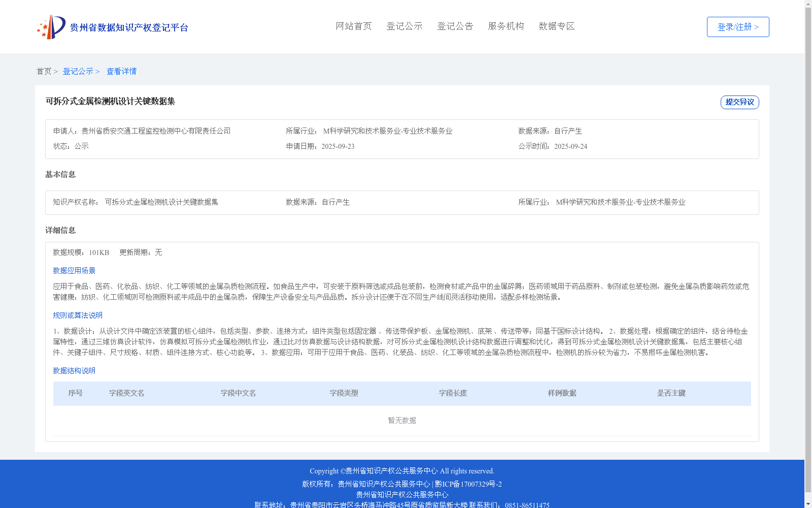Click the 是否主键 column header

(x=671, y=393)
